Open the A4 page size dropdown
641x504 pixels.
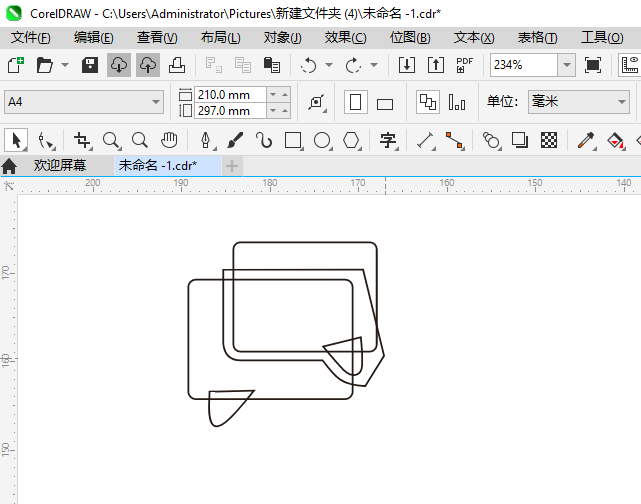(x=84, y=102)
